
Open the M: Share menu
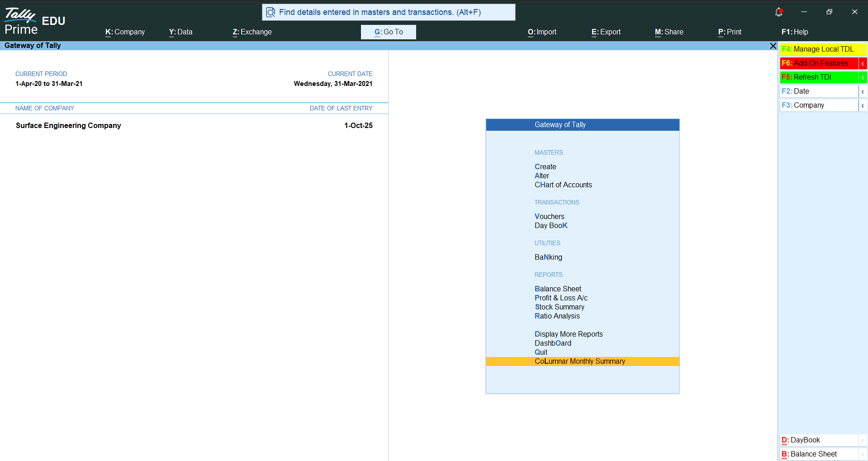[669, 32]
